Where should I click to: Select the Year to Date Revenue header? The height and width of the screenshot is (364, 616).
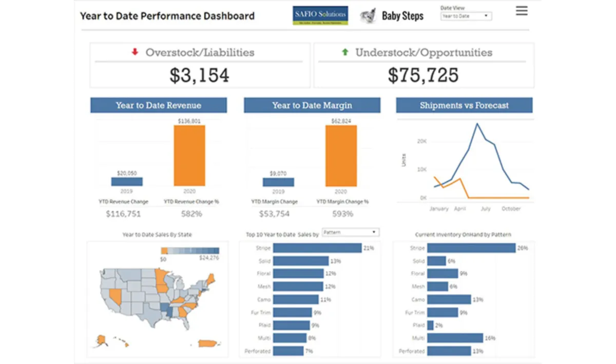[x=159, y=105]
